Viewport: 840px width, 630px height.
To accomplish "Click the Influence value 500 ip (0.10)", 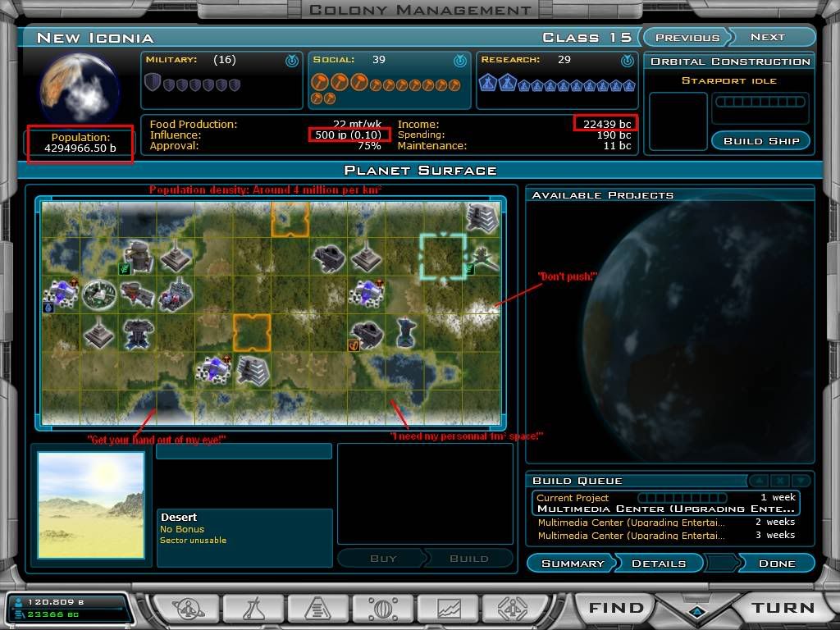I will pyautogui.click(x=348, y=135).
